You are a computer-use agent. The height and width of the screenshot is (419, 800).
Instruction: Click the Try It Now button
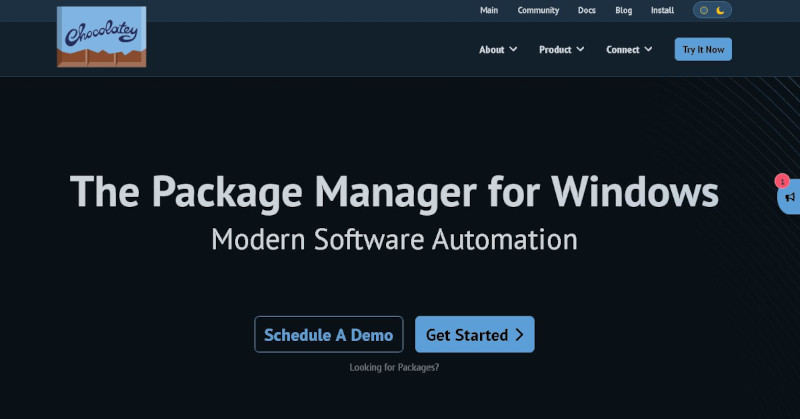click(x=703, y=50)
